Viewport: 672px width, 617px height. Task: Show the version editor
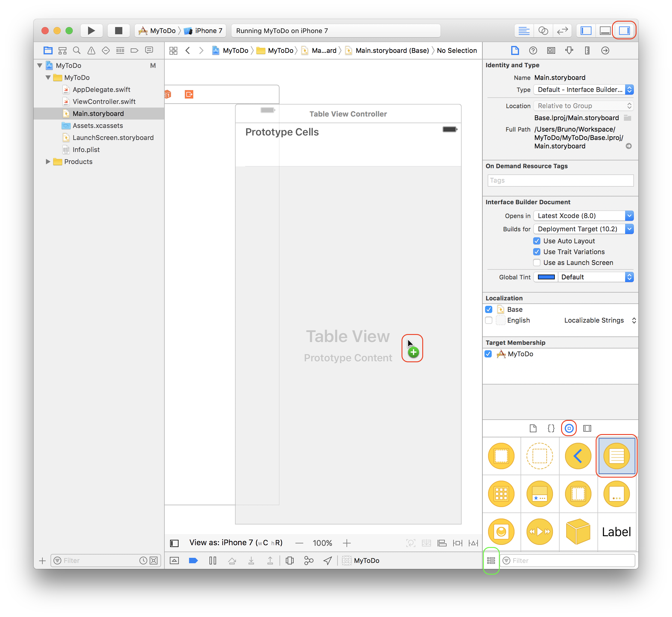(562, 31)
